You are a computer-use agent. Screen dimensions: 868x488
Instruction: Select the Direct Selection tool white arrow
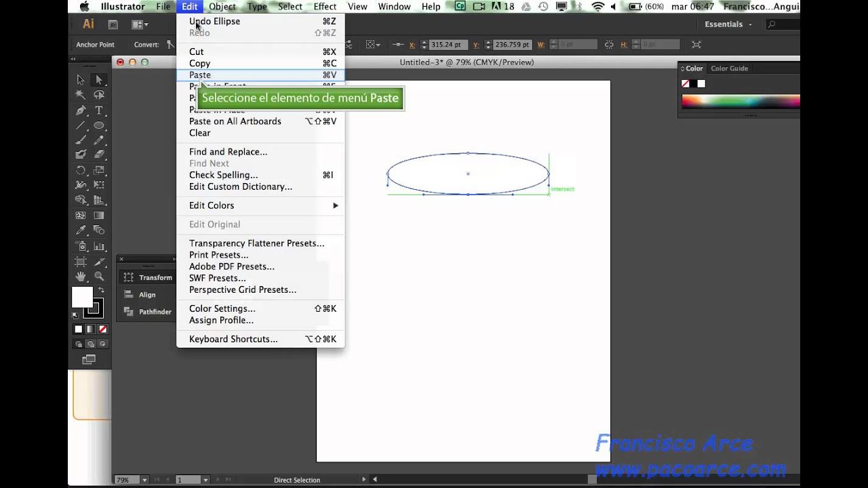[99, 80]
